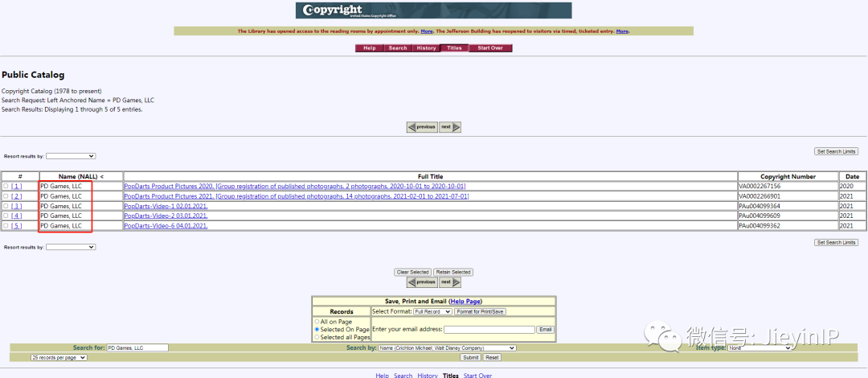Viewport: 868px width, 378px height.
Task: Check the box for record 2
Action: pyautogui.click(x=6, y=196)
